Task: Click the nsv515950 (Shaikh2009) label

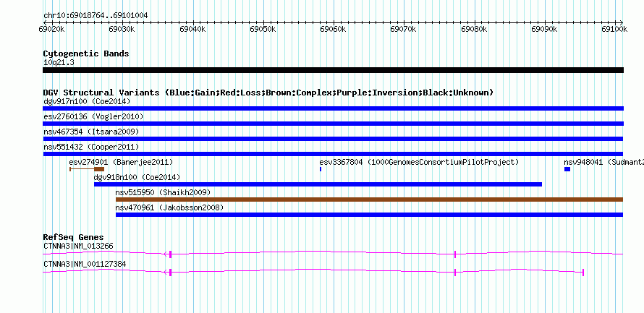Action: 163,192
